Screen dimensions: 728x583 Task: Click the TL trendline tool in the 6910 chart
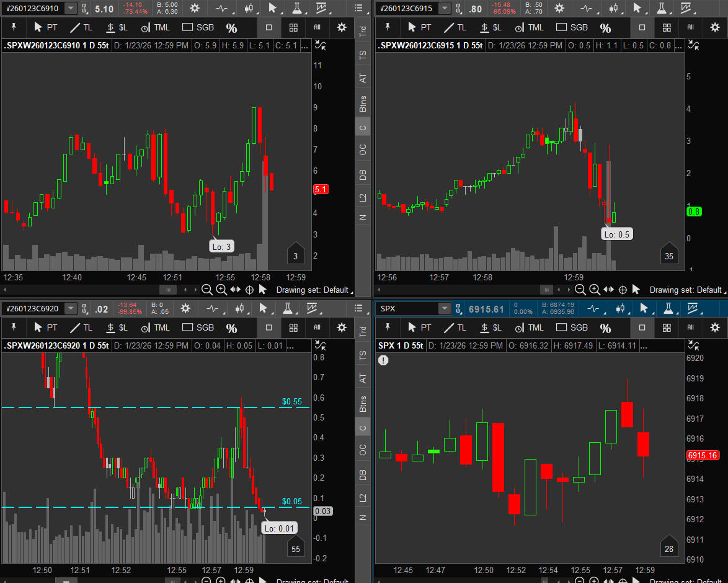pos(81,27)
